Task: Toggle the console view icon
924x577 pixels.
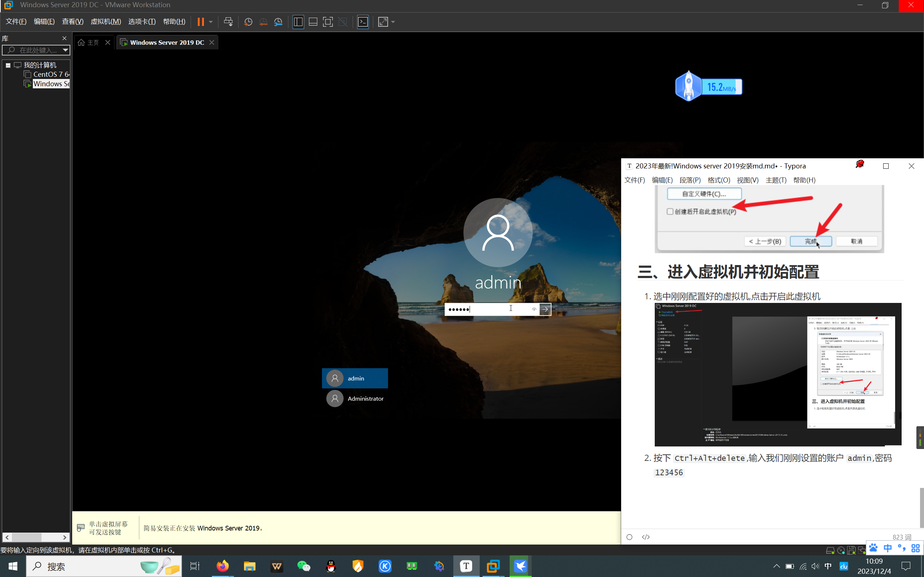Action: (x=363, y=22)
